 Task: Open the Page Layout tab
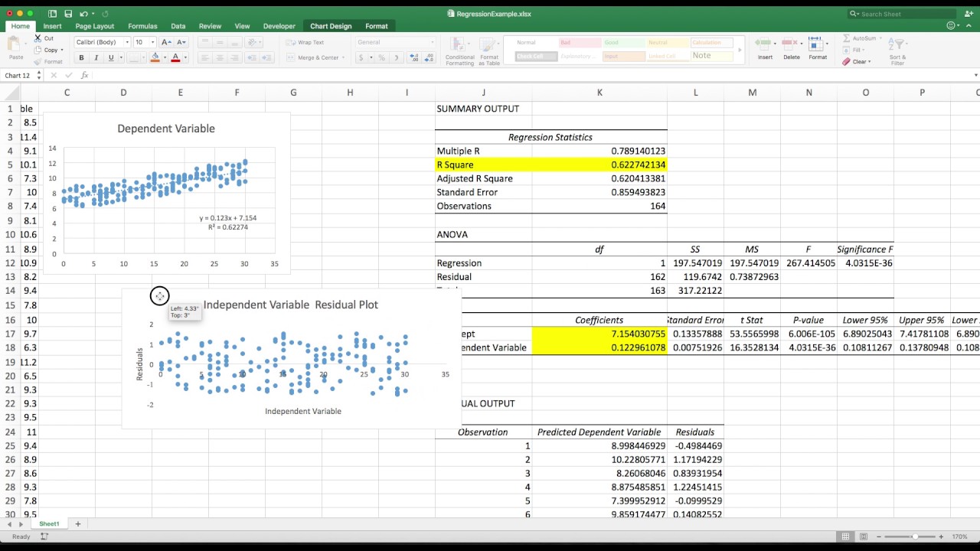tap(95, 26)
